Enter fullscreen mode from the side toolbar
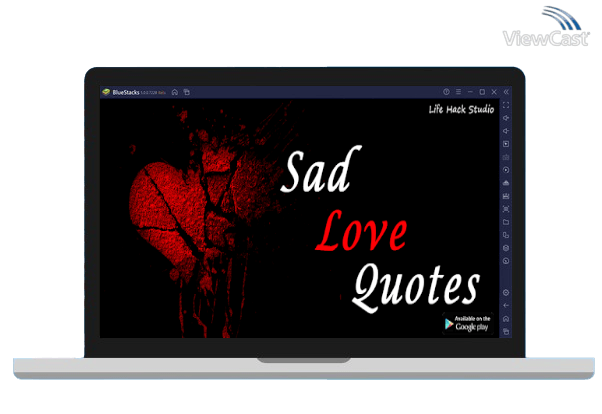 pyautogui.click(x=506, y=105)
